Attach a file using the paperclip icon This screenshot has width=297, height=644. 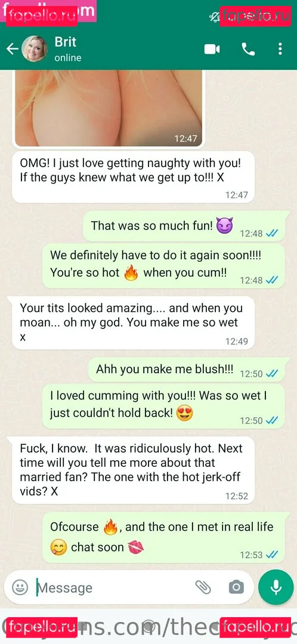[x=203, y=587]
